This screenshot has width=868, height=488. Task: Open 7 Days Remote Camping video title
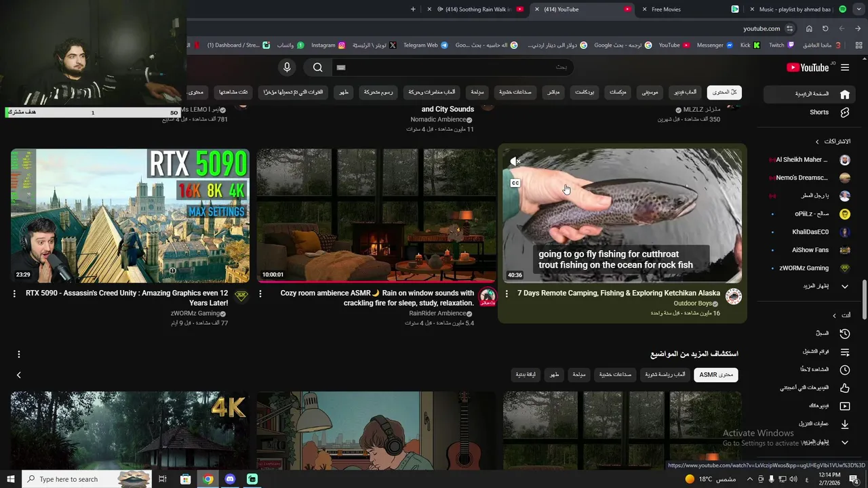tap(618, 293)
